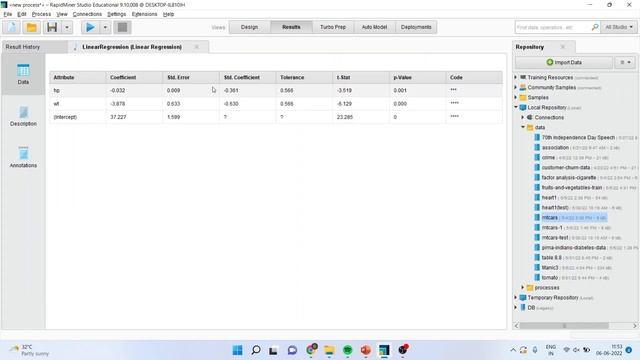
Task: Expand the DB node
Action: [516, 308]
